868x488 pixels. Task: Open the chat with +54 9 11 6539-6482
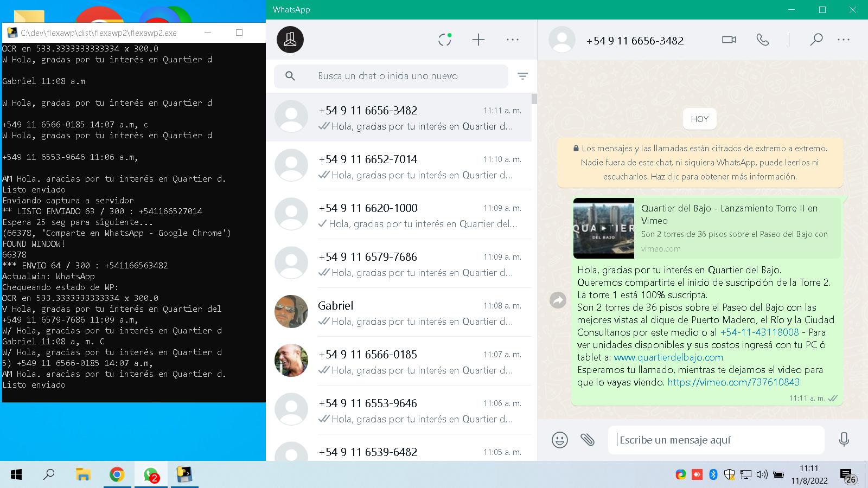(x=399, y=448)
